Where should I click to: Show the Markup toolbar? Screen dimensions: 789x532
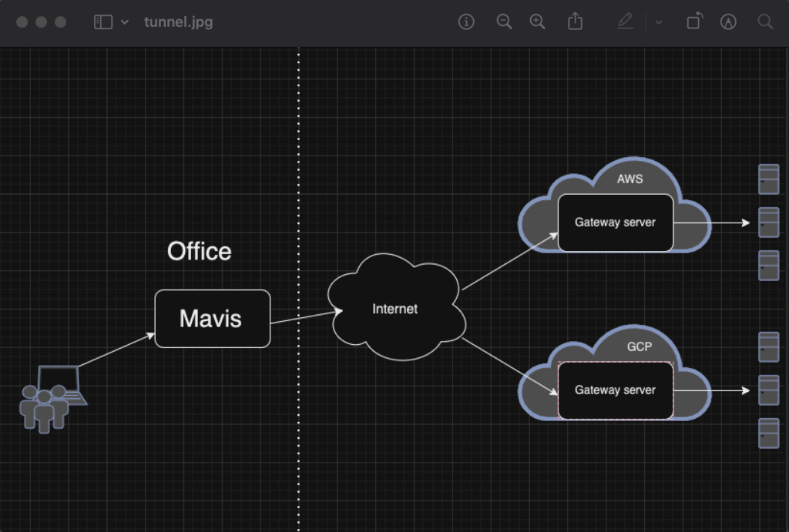(728, 22)
